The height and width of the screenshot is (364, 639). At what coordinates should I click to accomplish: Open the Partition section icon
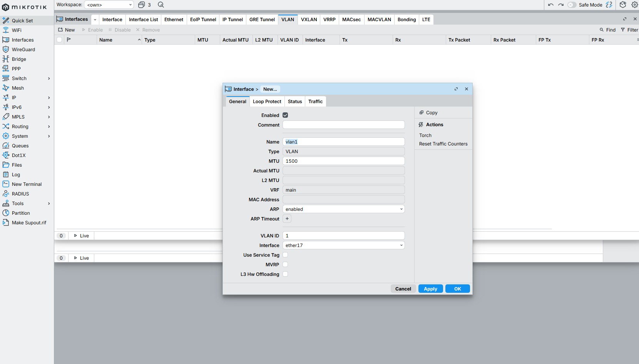6,213
